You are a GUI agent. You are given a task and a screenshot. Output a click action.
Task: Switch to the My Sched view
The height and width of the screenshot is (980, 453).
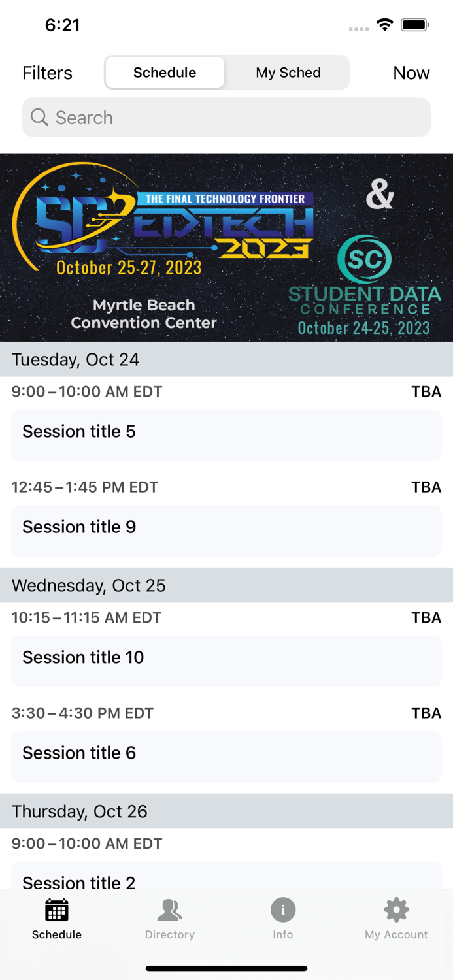pos(288,73)
